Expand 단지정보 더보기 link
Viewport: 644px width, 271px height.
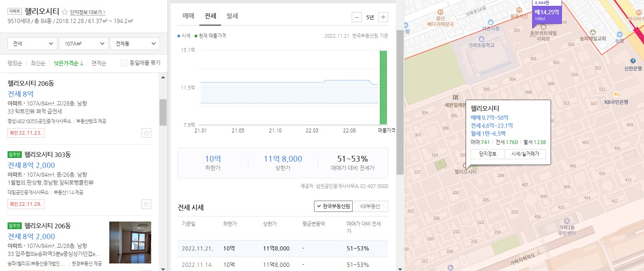[88, 12]
